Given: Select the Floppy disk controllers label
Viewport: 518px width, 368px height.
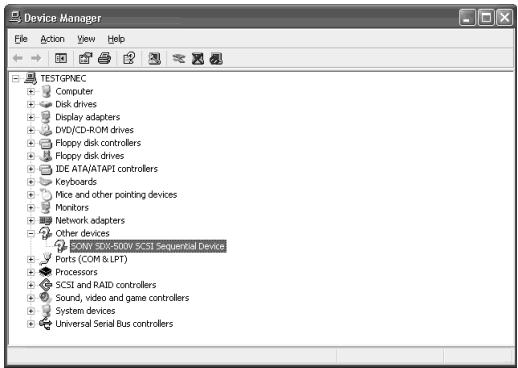Looking at the screenshot, I should point(98,143).
